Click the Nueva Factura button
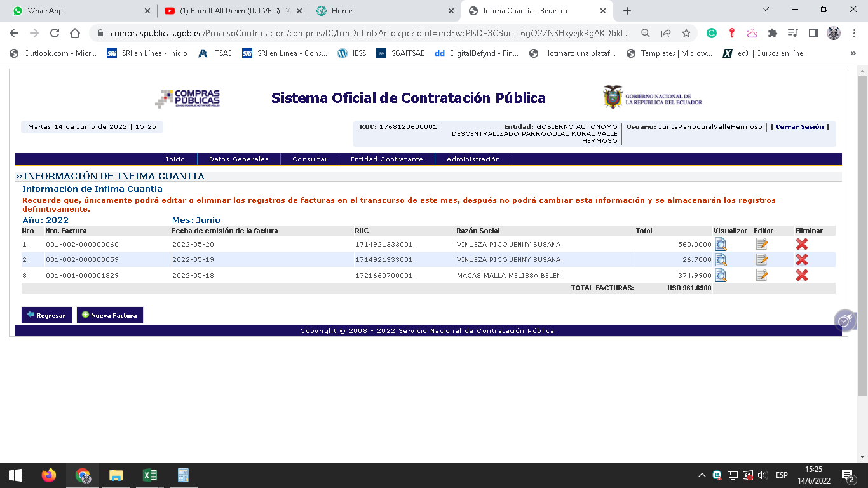868x488 pixels. [110, 315]
